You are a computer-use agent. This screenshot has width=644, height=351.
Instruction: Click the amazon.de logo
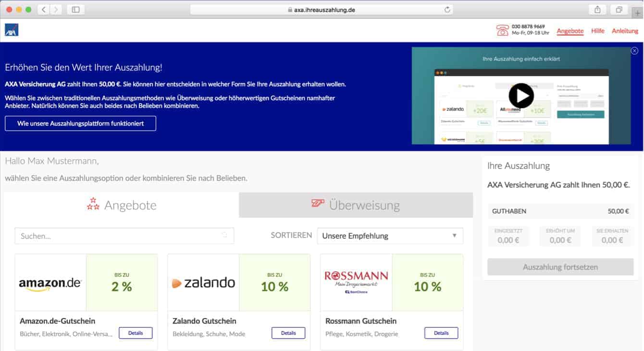[50, 283]
